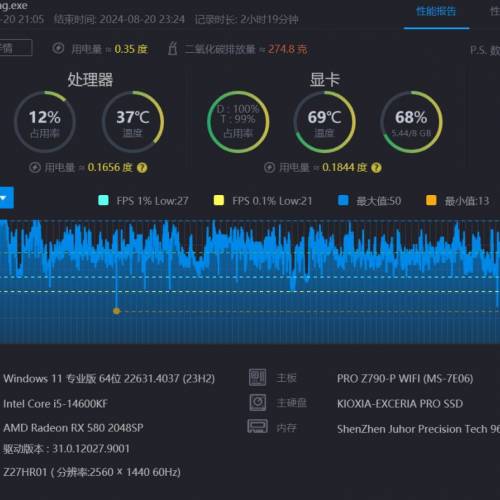Open the chart metric dropdown arrow
Viewport: 500px width, 500px height.
4,198
